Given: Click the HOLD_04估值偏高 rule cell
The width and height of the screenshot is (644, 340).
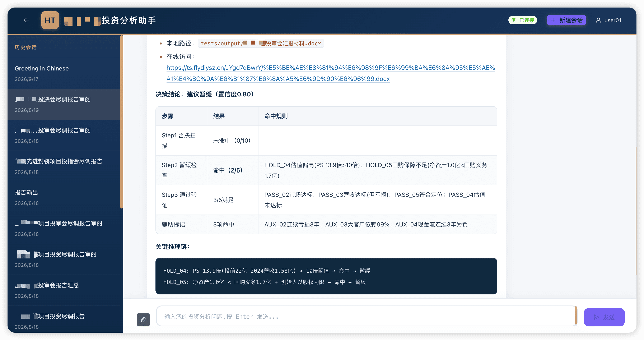Looking at the screenshot, I should pos(378,170).
